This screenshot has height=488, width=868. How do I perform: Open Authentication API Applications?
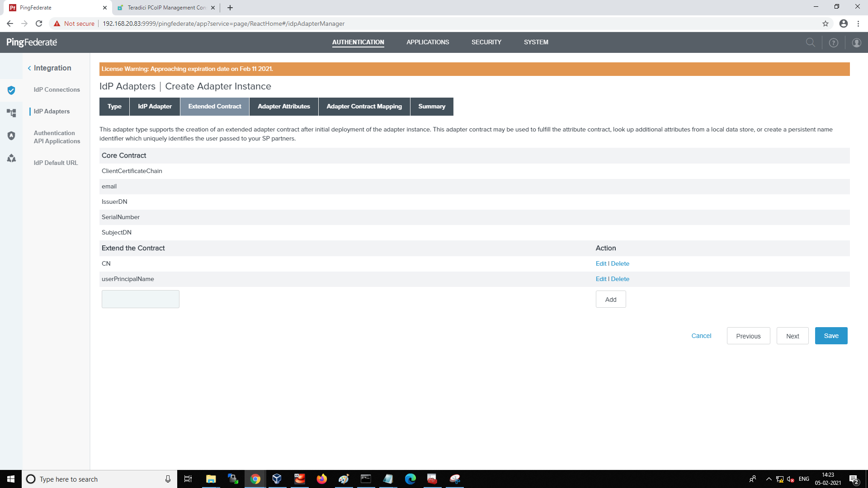pyautogui.click(x=57, y=137)
